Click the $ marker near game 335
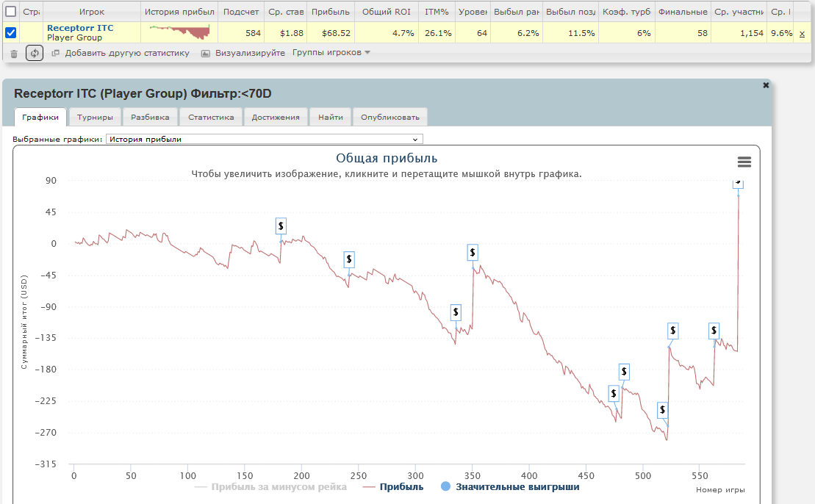 (x=456, y=312)
